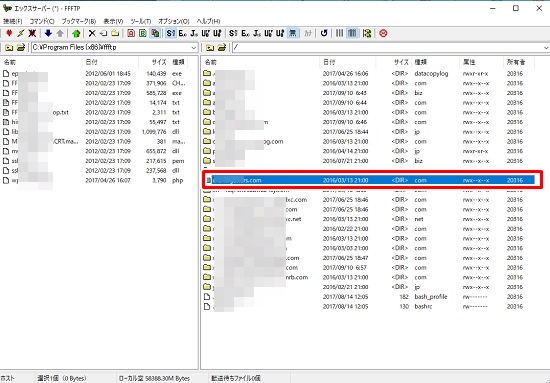Click status bar text ローカル空 58388.30M Bytes
Viewport: 550px width, 383px height.
pyautogui.click(x=154, y=378)
